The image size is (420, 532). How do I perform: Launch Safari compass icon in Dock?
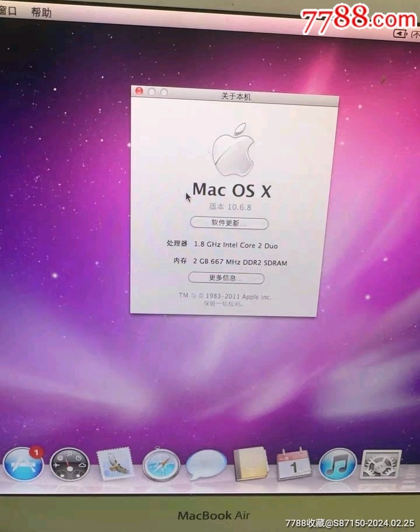161,464
